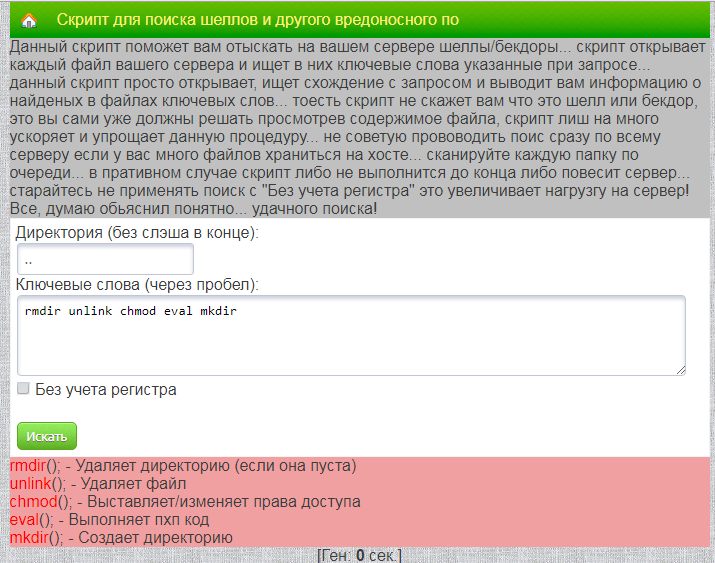Click red rmdir function name in results
The image size is (715, 563).
(28, 465)
